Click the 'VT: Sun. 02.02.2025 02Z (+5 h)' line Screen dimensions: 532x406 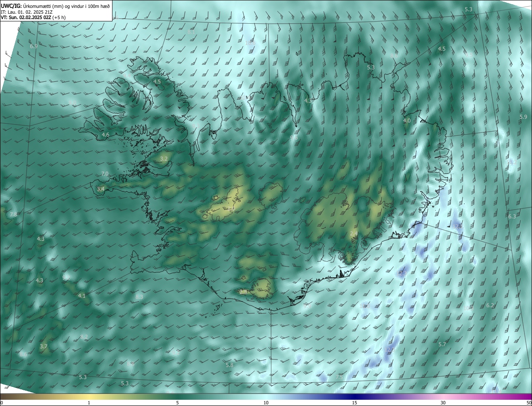pos(33,17)
